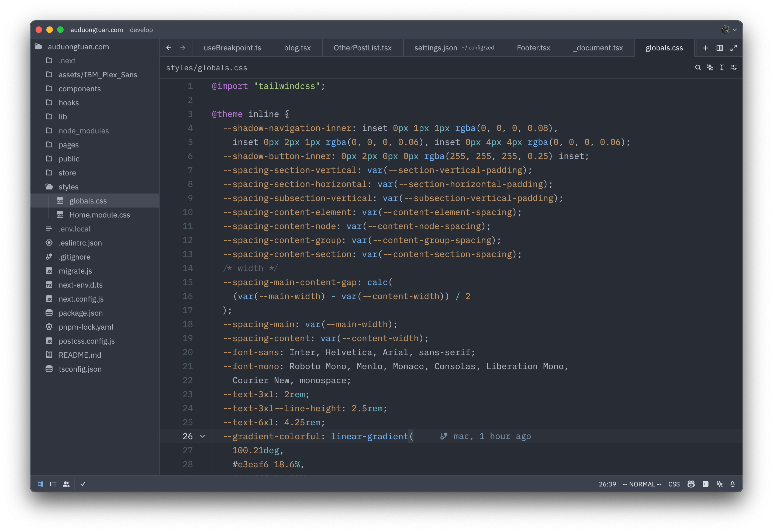773x532 pixels.
Task: Expand the assets/IBM_Plex_Sans folder
Action: 95,75
